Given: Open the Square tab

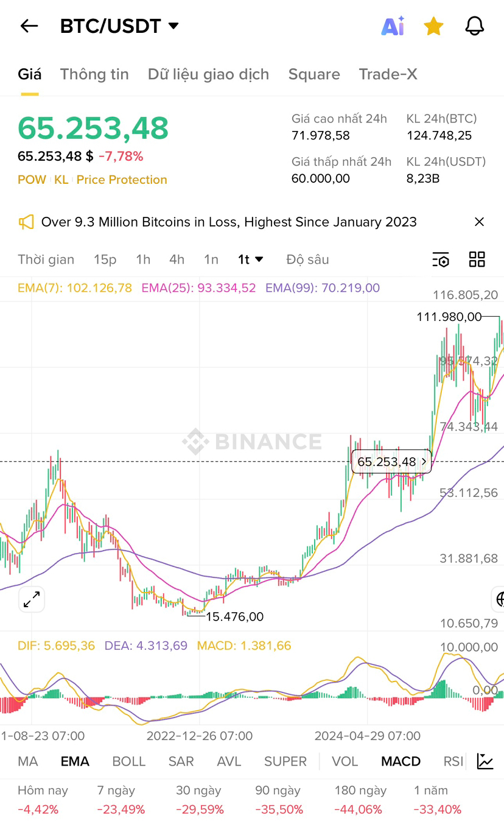Looking at the screenshot, I should click(x=314, y=74).
